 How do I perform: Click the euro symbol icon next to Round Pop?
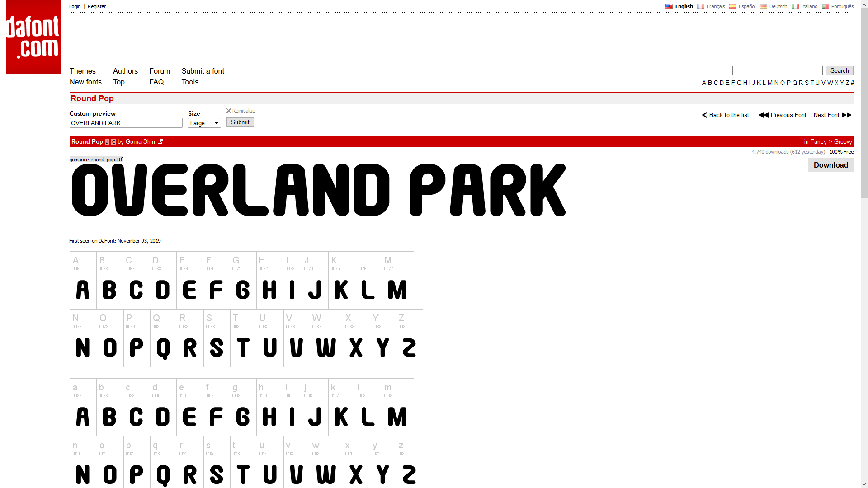point(113,141)
